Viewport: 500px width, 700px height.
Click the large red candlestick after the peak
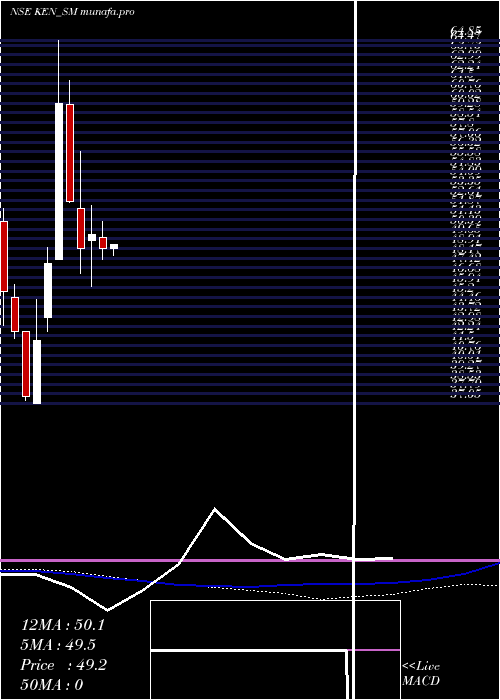tap(70, 153)
